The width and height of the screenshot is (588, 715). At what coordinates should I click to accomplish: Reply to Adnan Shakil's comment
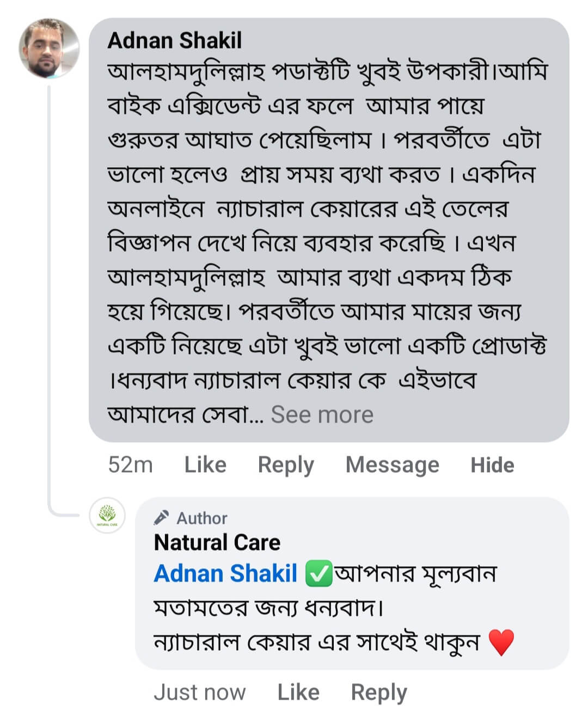[x=286, y=465]
